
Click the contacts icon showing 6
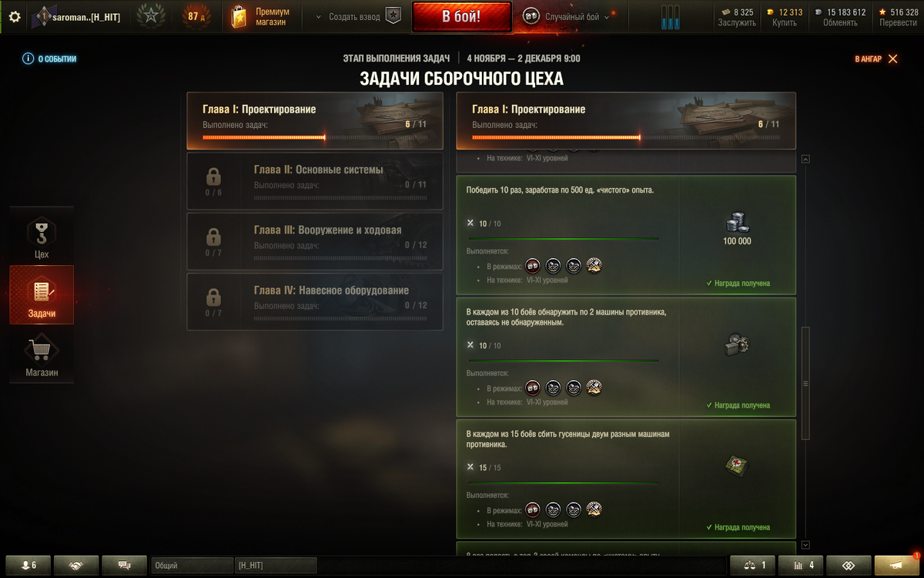[x=29, y=565]
